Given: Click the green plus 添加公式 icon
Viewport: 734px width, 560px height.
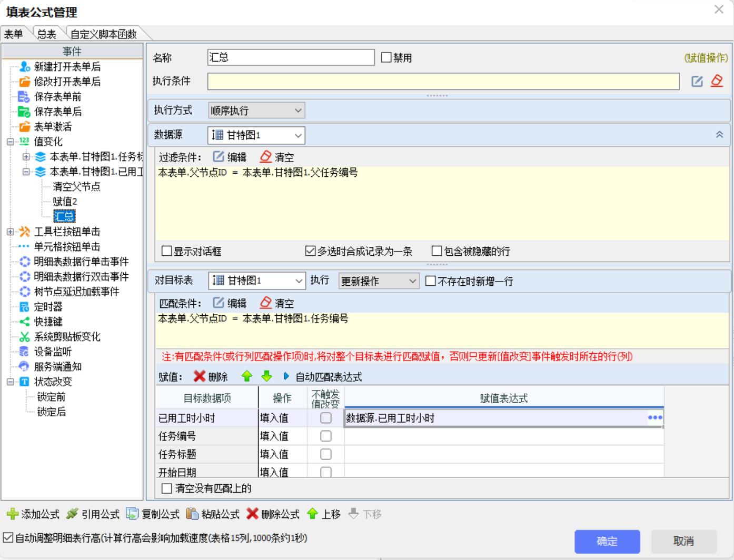Looking at the screenshot, I should click(x=13, y=514).
